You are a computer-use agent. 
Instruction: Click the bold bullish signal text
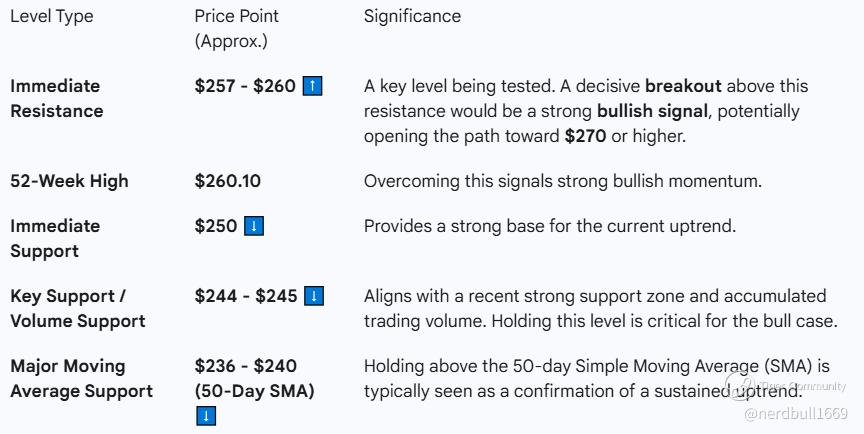tap(651, 111)
